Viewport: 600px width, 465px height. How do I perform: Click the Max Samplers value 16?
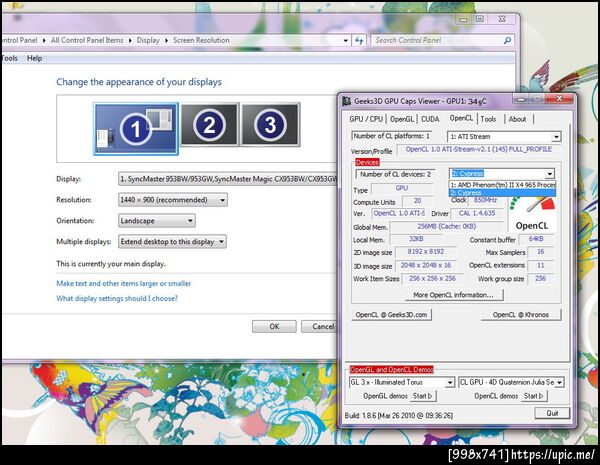click(541, 252)
